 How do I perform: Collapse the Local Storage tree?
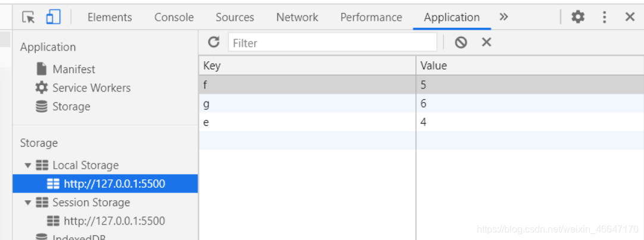click(28, 165)
